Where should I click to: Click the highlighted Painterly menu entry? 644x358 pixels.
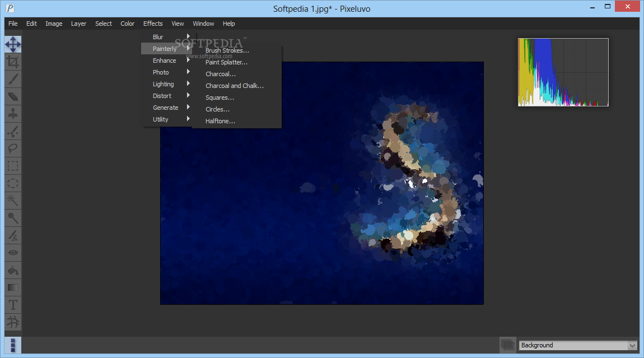point(167,49)
